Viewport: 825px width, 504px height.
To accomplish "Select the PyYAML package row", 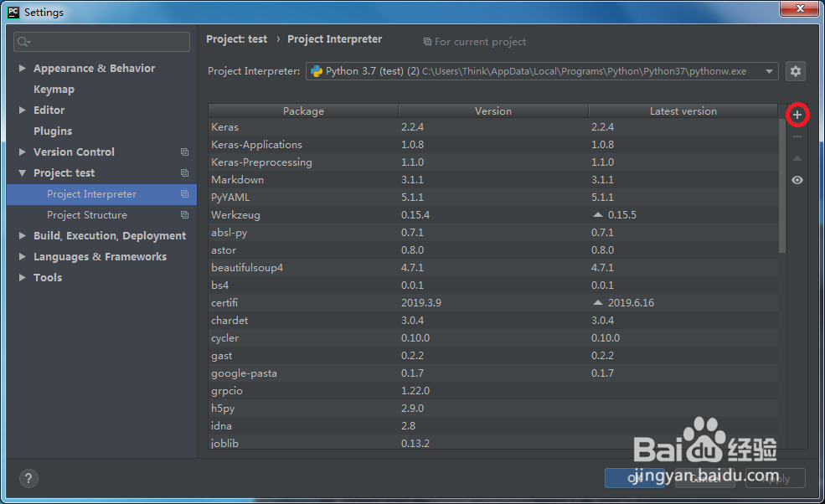I will click(493, 198).
